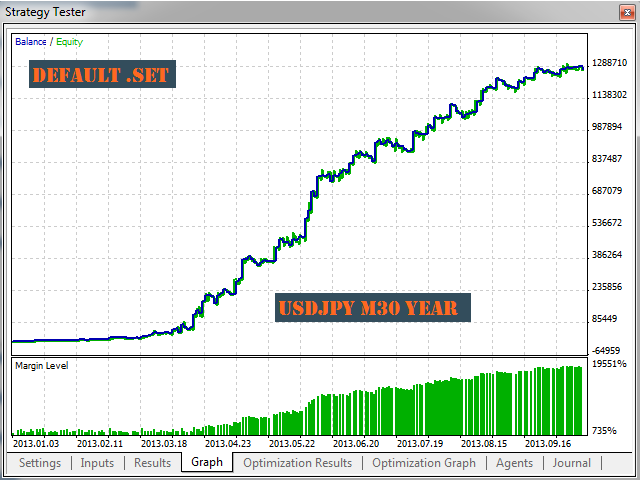Click the Balance legend label
640x480 pixels.
(x=31, y=42)
